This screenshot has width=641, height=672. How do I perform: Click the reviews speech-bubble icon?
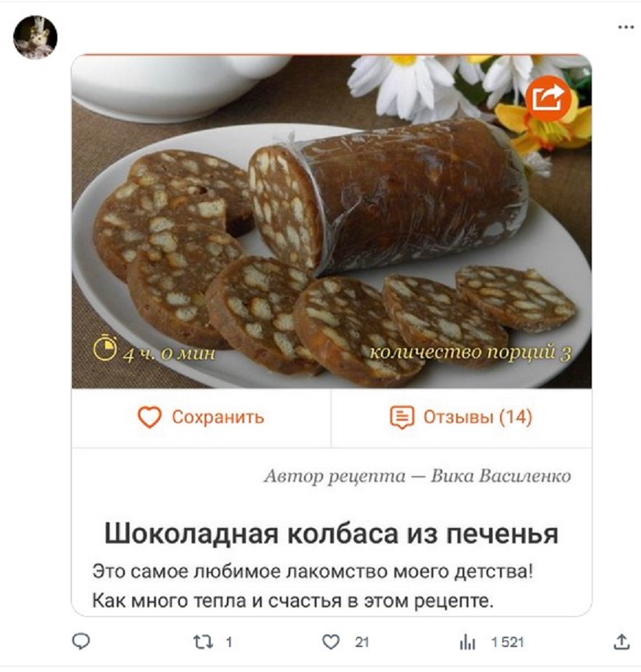click(402, 417)
